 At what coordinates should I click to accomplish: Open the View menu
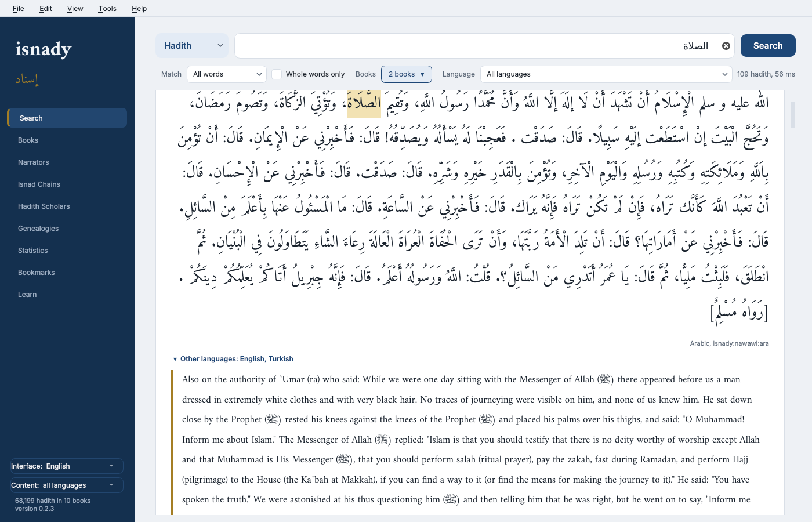[75, 9]
